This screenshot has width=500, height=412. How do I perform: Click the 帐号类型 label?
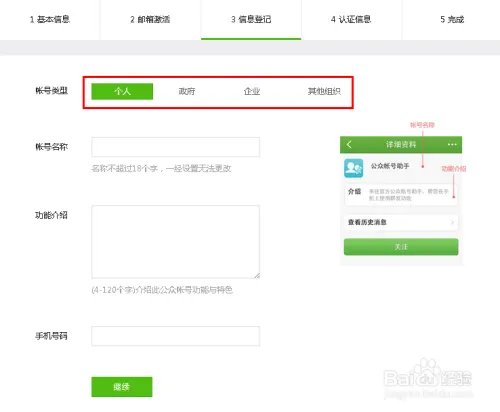pyautogui.click(x=51, y=91)
